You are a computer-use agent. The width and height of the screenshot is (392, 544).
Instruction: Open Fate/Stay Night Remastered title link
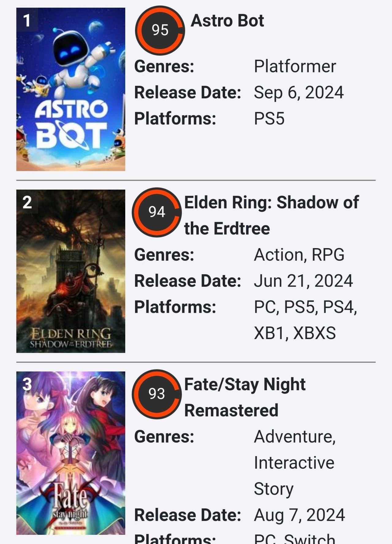[245, 397]
